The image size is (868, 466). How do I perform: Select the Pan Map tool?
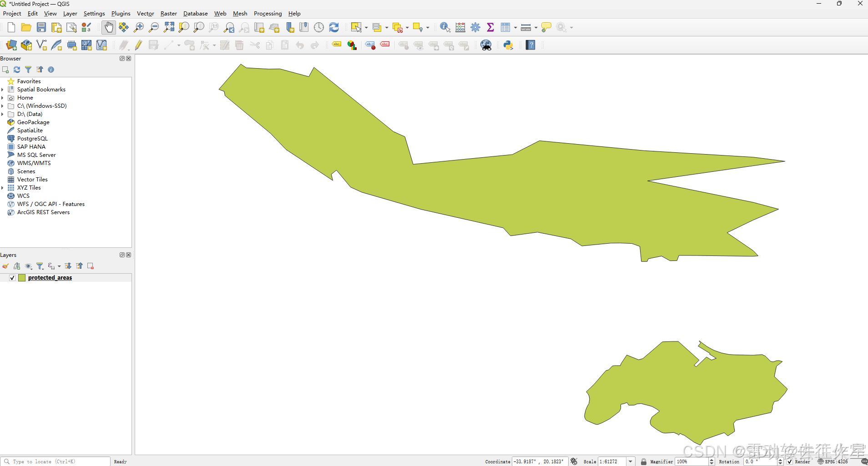(x=109, y=27)
